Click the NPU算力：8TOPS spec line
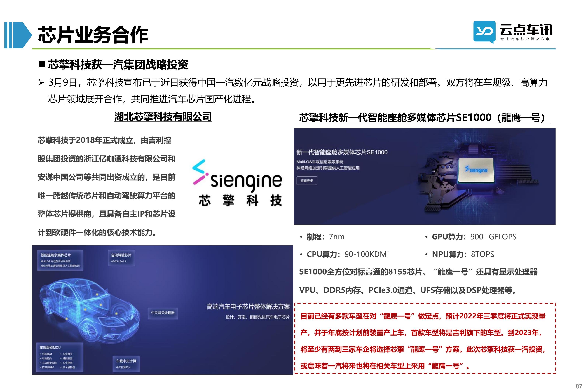Viewport: 588px width, 392px height. (463, 254)
